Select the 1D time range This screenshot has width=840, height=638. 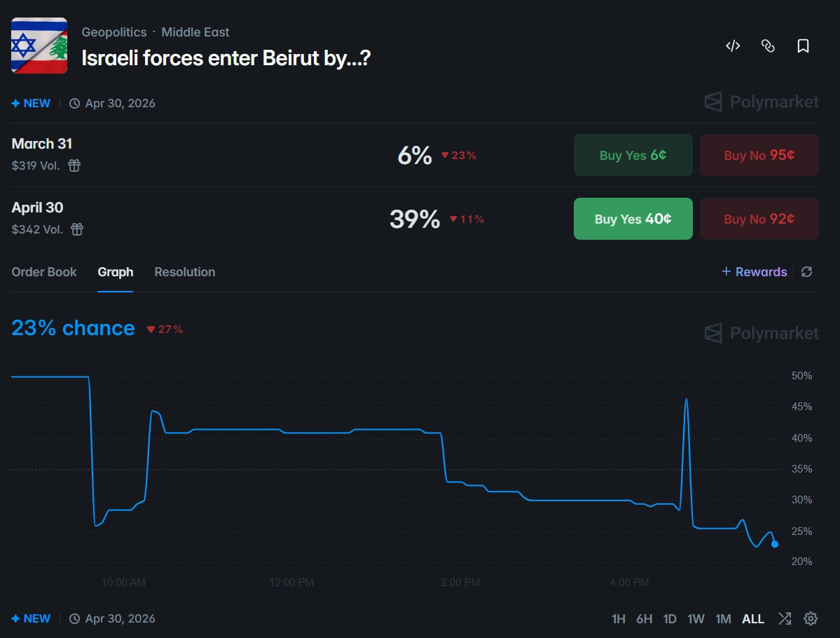tap(670, 619)
